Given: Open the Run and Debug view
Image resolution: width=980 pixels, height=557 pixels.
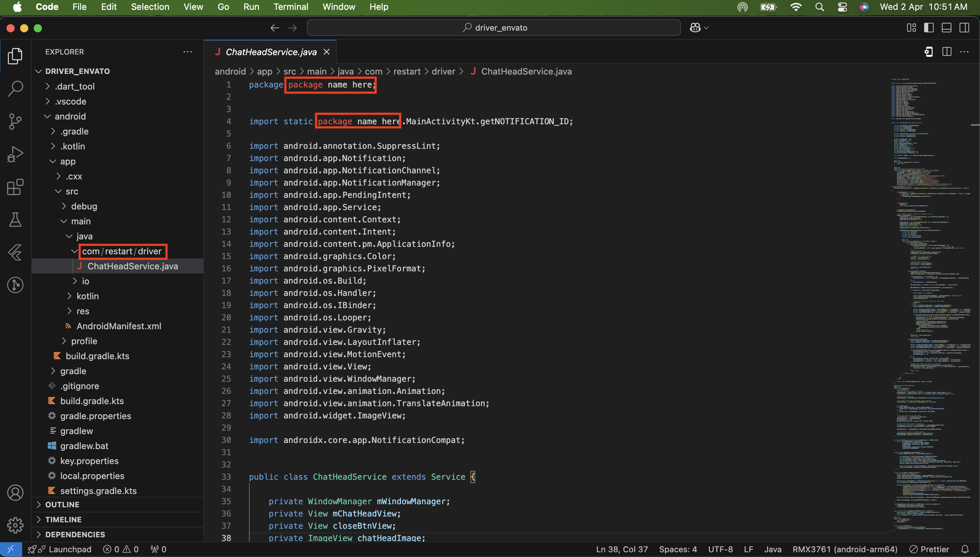Looking at the screenshot, I should click(x=15, y=155).
